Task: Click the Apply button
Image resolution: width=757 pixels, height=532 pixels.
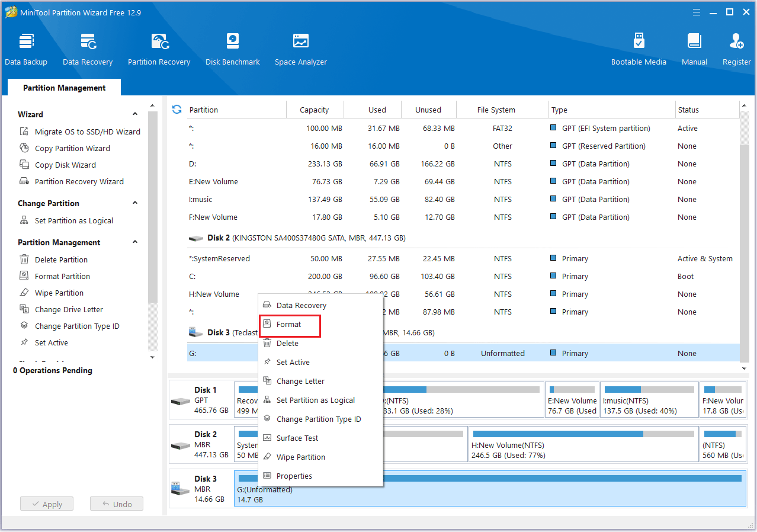Action: pos(47,504)
